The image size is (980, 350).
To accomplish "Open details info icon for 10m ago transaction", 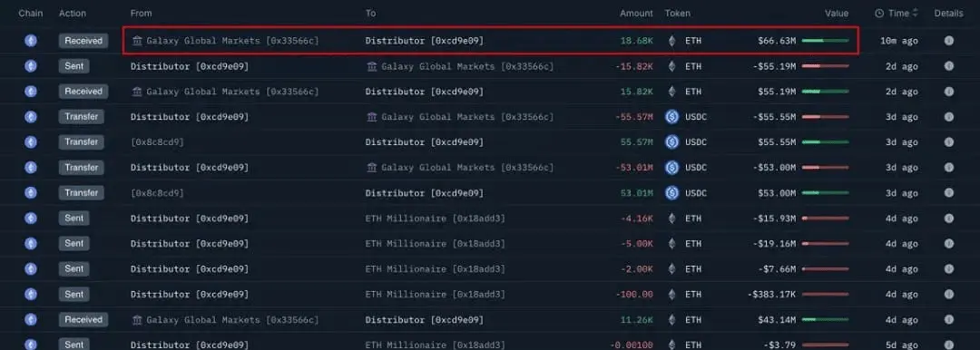I will click(x=948, y=41).
